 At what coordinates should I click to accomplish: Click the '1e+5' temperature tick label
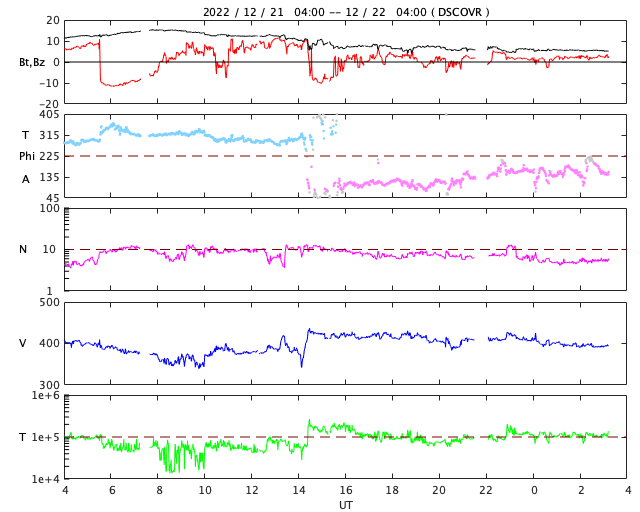(x=46, y=437)
